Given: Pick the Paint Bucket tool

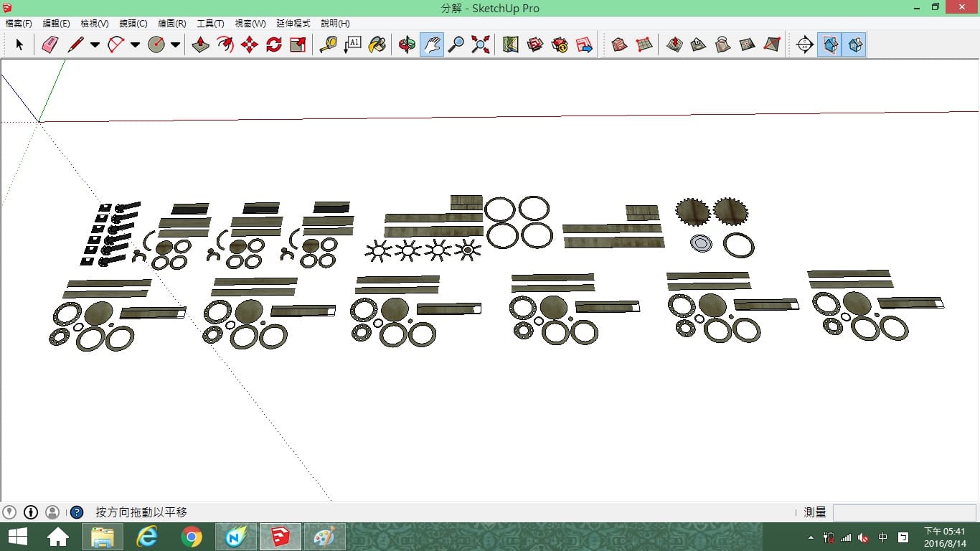Looking at the screenshot, I should coord(377,44).
